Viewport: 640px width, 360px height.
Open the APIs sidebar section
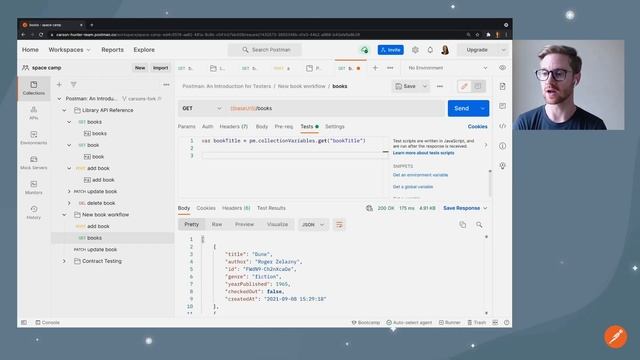(33, 113)
